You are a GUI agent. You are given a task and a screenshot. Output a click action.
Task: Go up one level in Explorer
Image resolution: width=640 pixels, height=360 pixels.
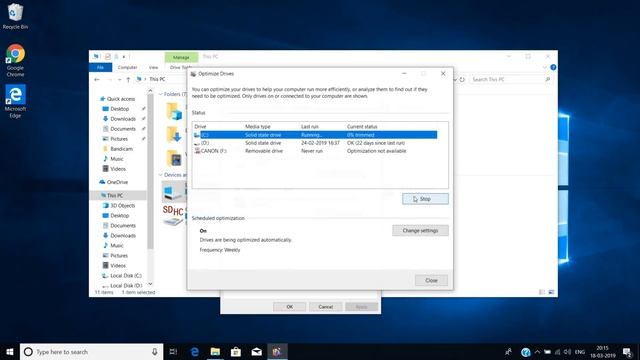pyautogui.click(x=128, y=80)
